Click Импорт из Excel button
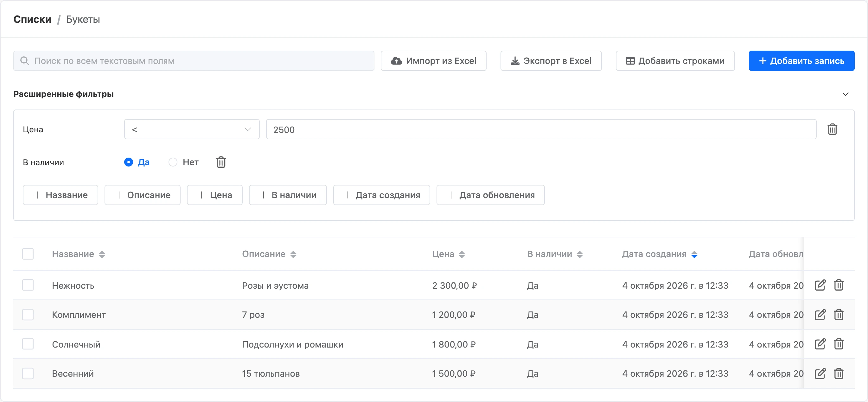 [433, 61]
